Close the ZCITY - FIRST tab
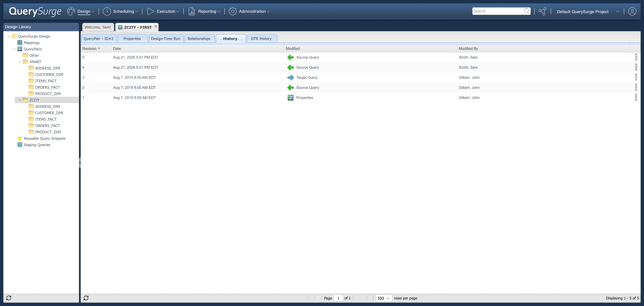The image size is (644, 306). (x=155, y=26)
